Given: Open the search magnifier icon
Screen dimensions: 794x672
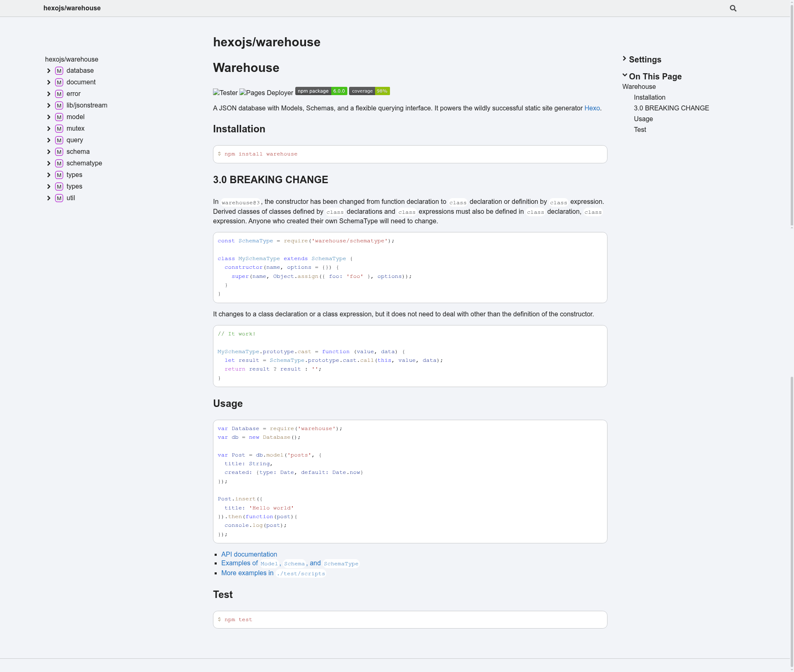Looking at the screenshot, I should point(733,8).
